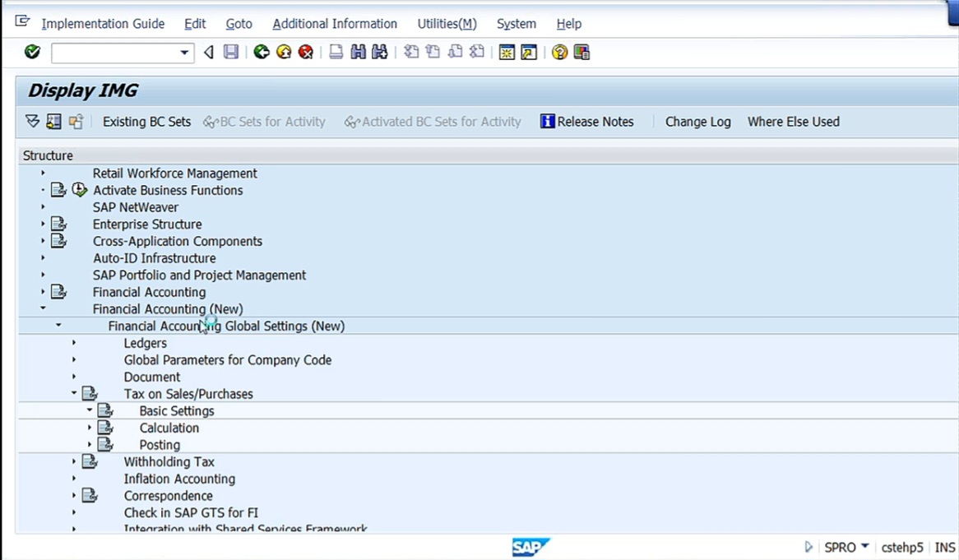This screenshot has height=560, width=959.
Task: Click the yellow Exit arrow icon
Action: [284, 52]
